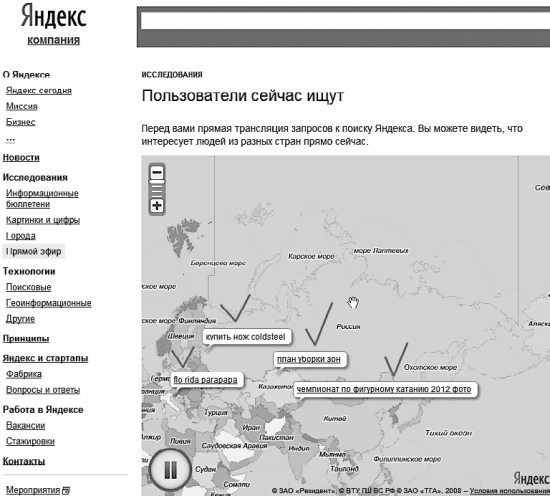
Task: Click the map zoom out minus button
Action: tap(157, 173)
